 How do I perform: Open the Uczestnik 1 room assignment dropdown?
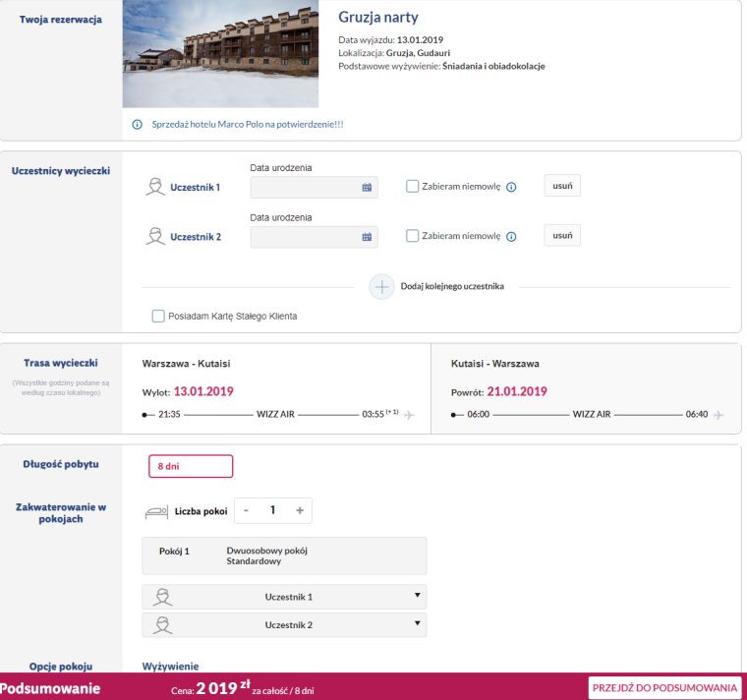point(285,597)
